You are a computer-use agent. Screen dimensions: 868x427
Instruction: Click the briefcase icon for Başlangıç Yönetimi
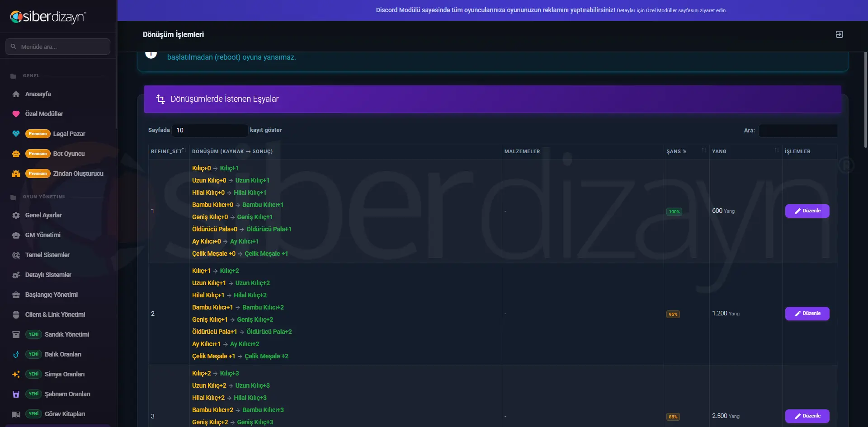point(16,295)
